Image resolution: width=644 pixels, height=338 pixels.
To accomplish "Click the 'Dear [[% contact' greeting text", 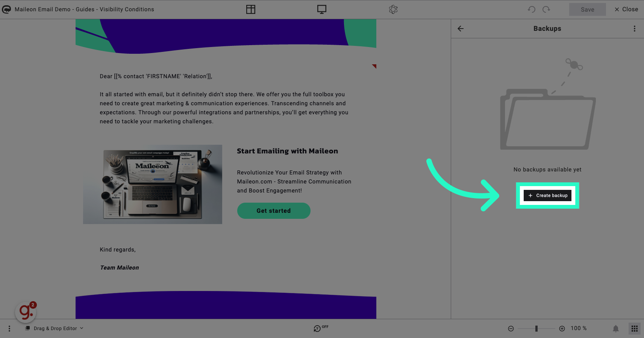I will [156, 76].
